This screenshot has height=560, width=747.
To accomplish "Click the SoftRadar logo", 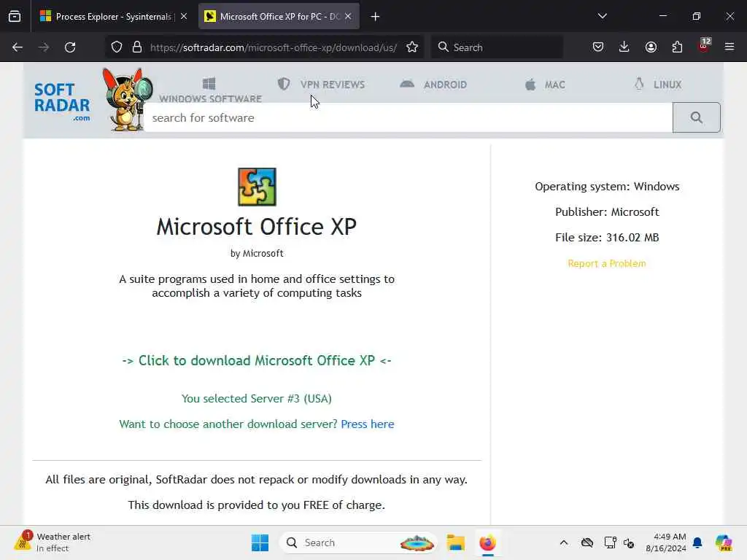I will coord(62,103).
